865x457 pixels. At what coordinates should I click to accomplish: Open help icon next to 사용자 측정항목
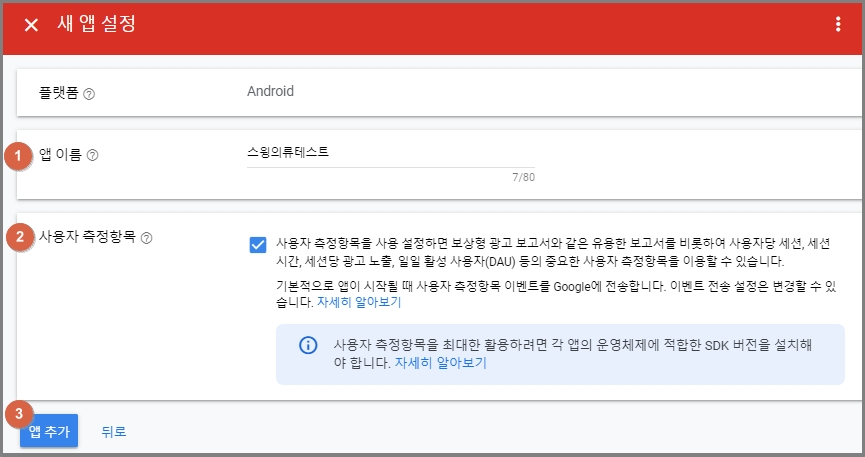[x=146, y=238]
